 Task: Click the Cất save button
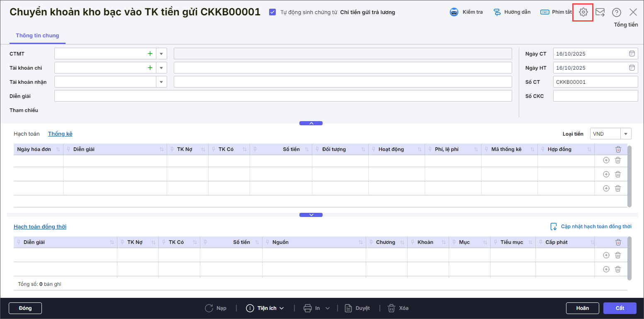[x=620, y=308]
